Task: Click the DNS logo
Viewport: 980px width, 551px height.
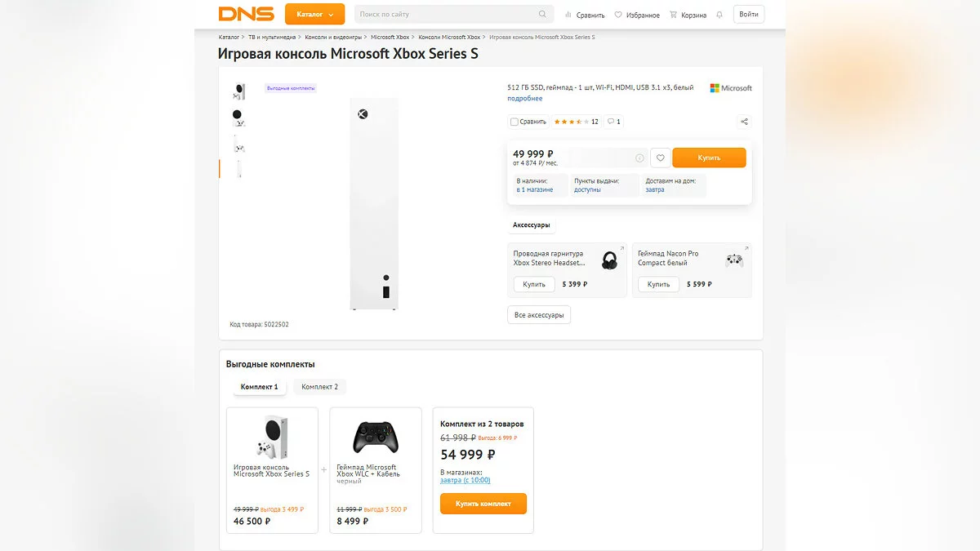Action: coord(246,14)
